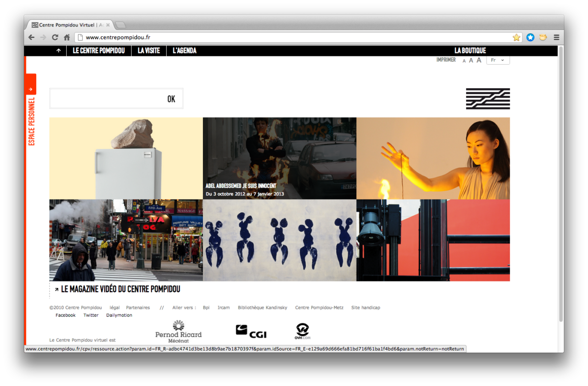Open the Fr language dropdown
This screenshot has width=588, height=386.
498,60
